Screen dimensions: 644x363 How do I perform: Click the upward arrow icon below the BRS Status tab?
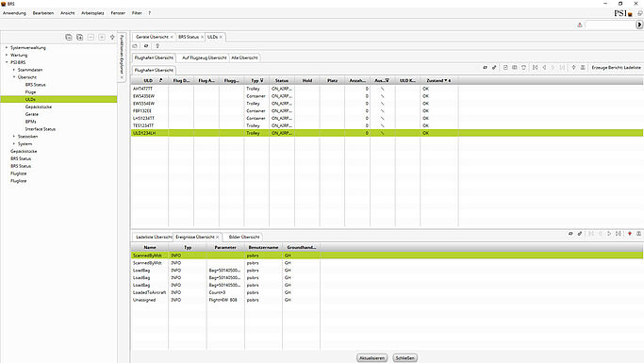(x=157, y=46)
